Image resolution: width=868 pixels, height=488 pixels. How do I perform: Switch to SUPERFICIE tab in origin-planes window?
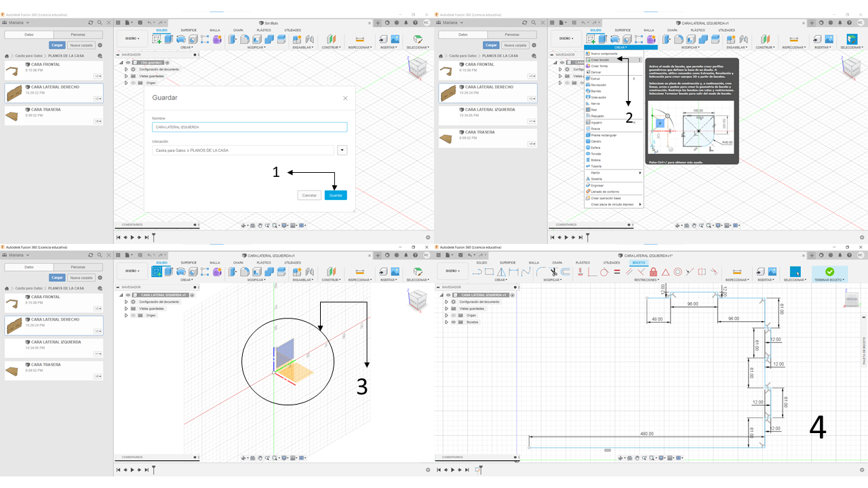189,262
